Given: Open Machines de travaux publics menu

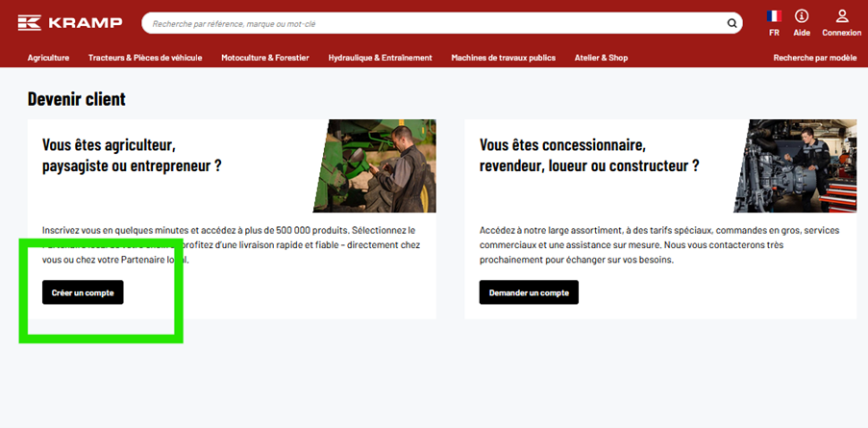Looking at the screenshot, I should click(x=503, y=58).
